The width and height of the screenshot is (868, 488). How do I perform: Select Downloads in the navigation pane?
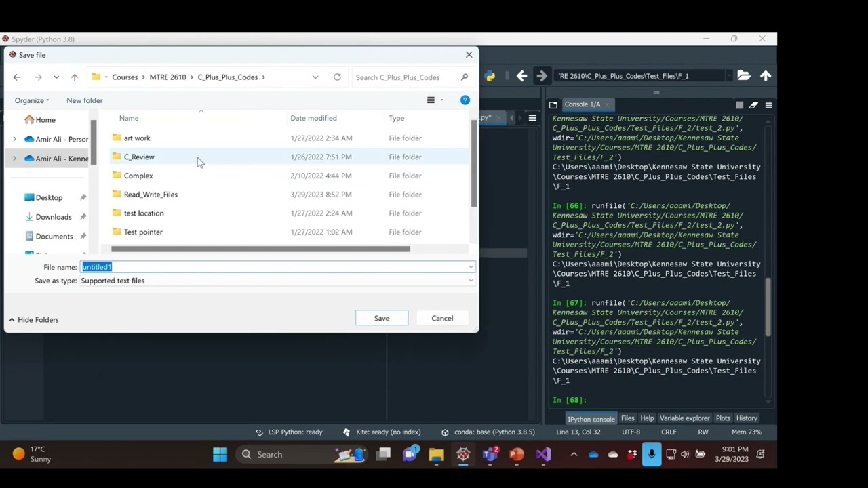(x=54, y=217)
